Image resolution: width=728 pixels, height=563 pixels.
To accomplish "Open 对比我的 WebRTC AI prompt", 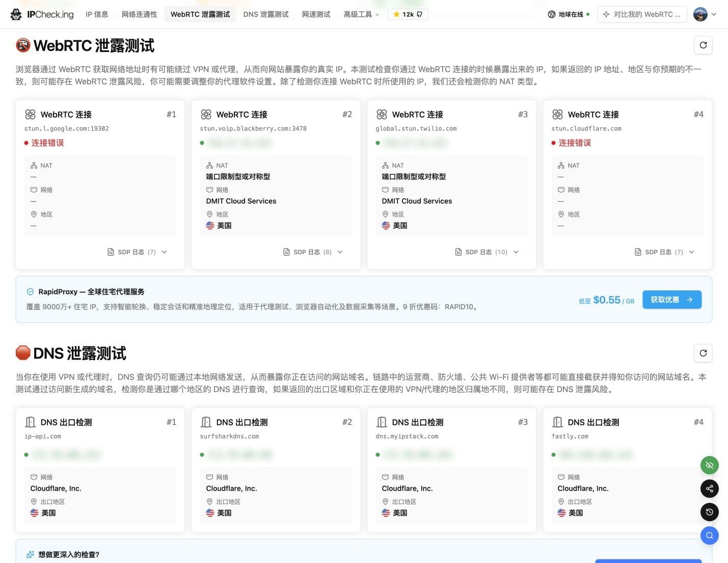I will [642, 14].
